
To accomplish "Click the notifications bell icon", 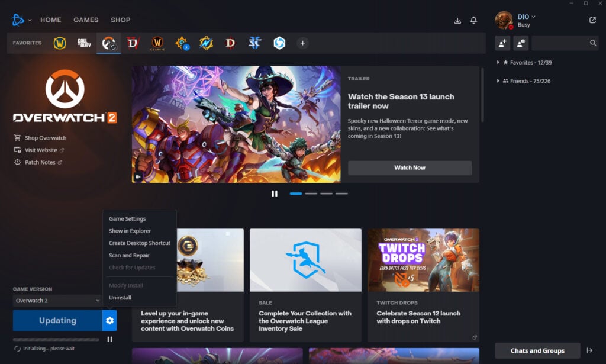I will 473,20.
